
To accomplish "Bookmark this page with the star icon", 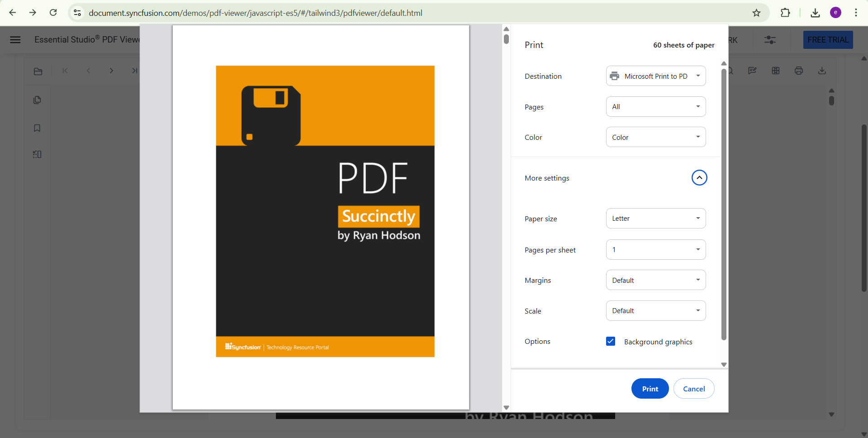I will click(x=756, y=13).
